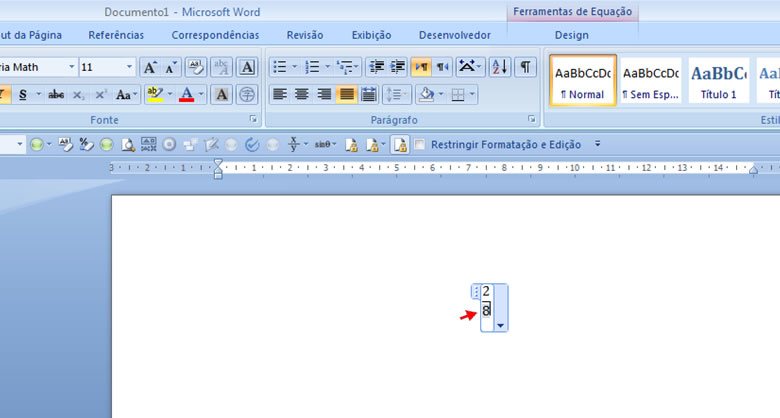This screenshot has height=418, width=780.
Task: Open the equation options dropdown arrow
Action: coord(500,326)
